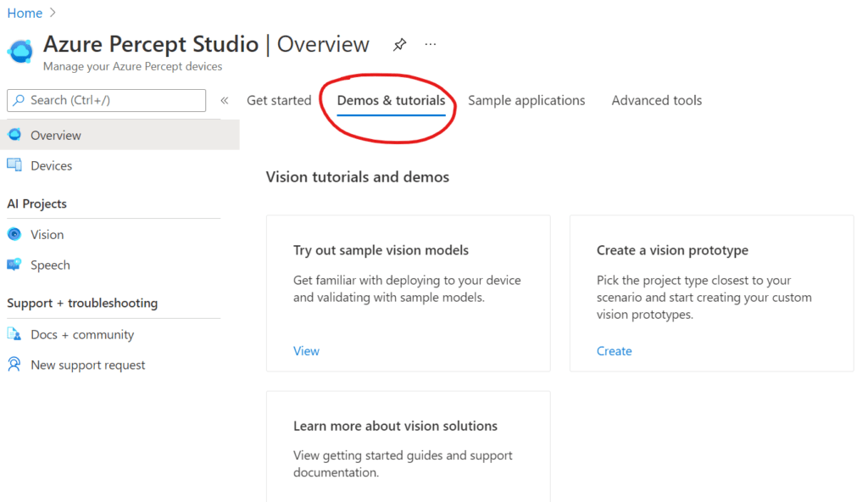Screen dimensions: 868x502
Task: Pin the Overview page
Action: tap(399, 44)
